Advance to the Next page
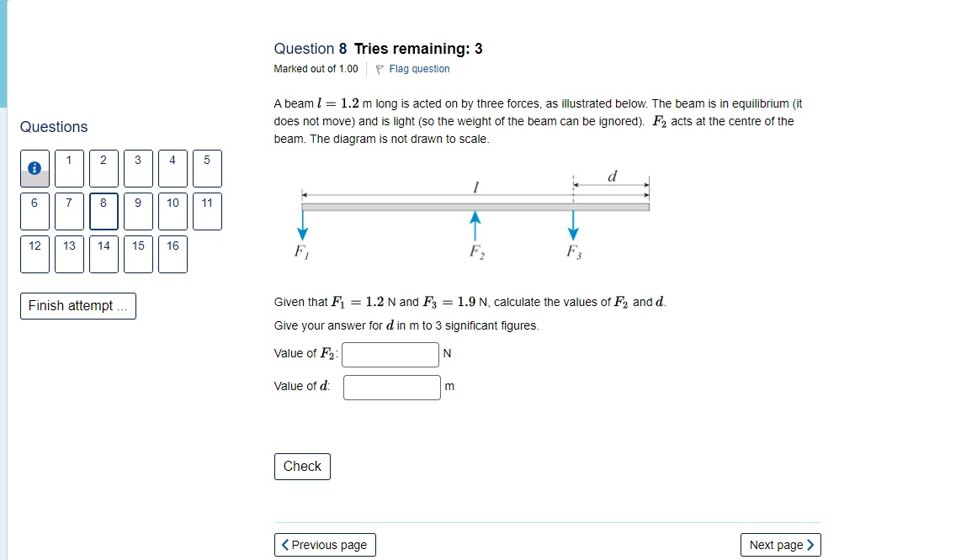 pyautogui.click(x=780, y=544)
